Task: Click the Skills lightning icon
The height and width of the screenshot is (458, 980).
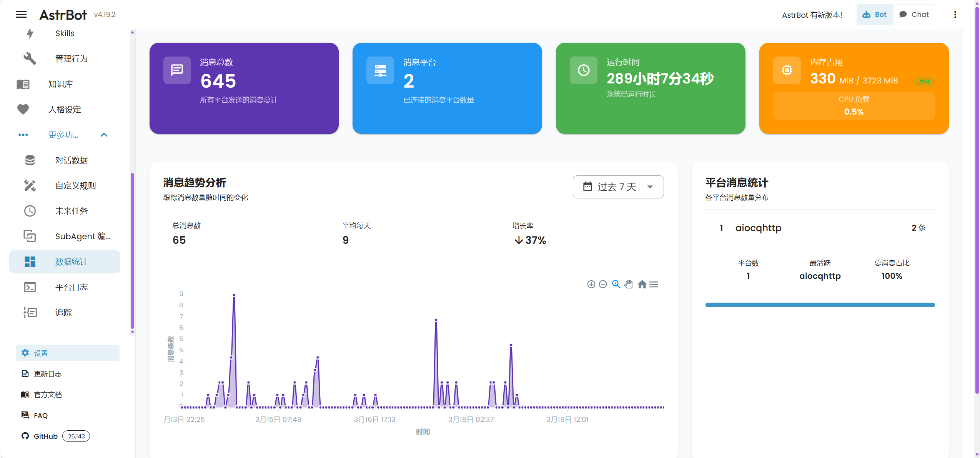Action: point(30,33)
